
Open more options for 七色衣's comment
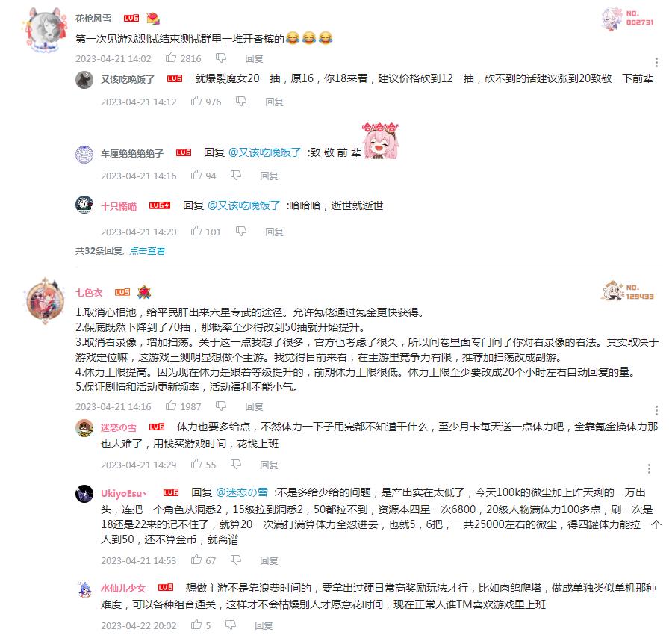pos(656,411)
